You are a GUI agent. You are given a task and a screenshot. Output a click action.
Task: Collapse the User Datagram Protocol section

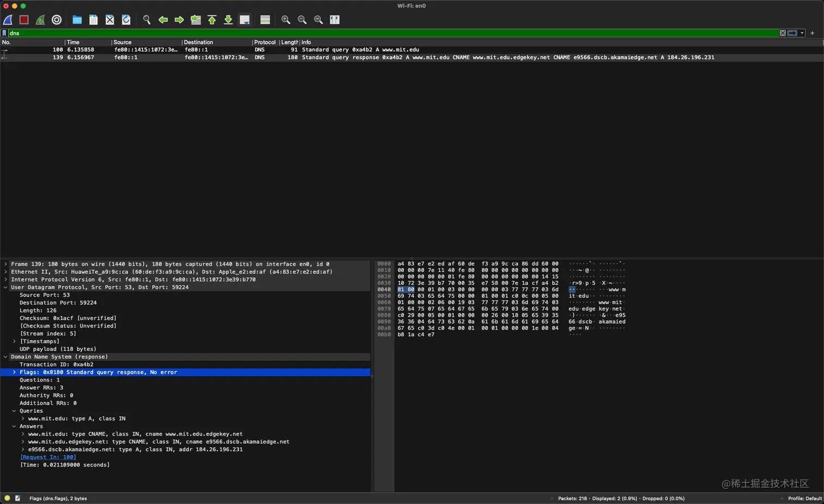pos(5,287)
